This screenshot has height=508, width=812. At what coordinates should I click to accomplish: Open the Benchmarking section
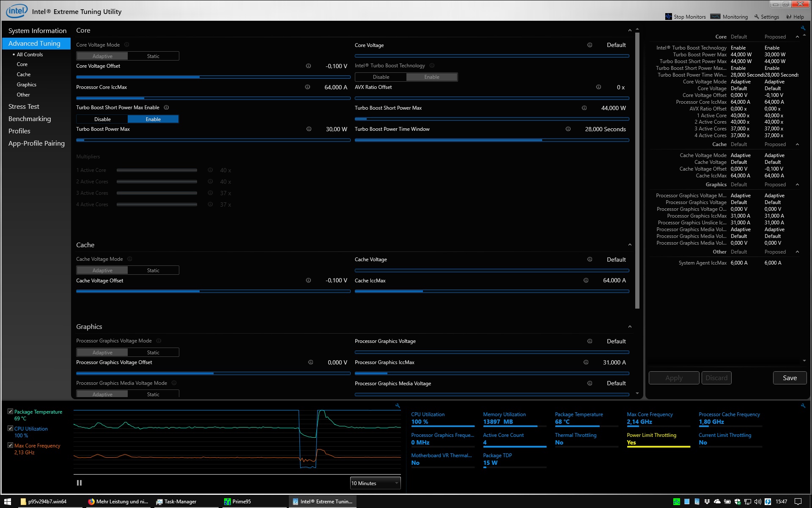pyautogui.click(x=30, y=119)
